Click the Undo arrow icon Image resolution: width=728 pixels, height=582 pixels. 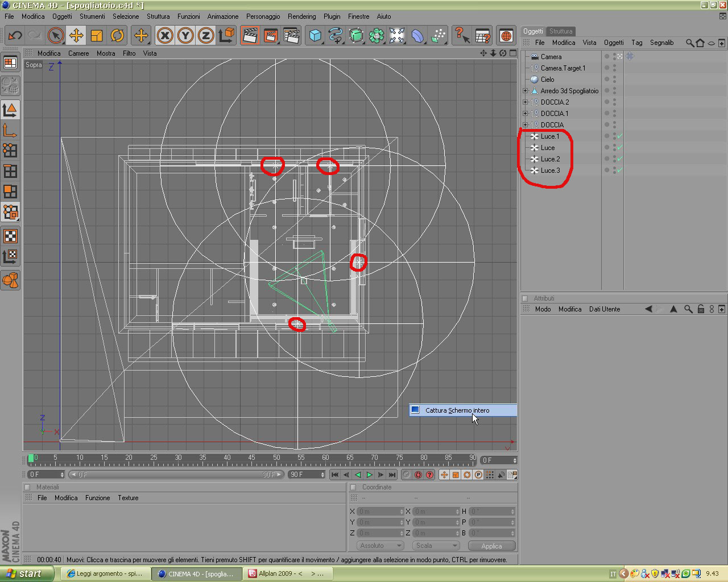[x=15, y=36]
